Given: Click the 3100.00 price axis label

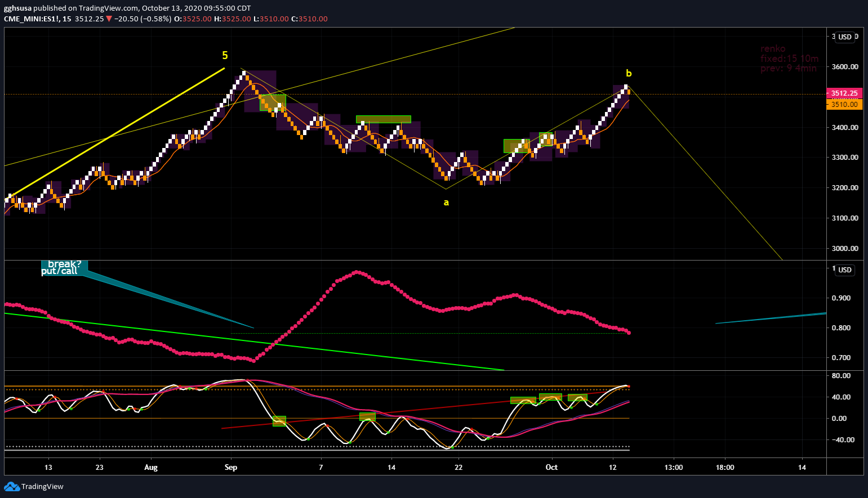Looking at the screenshot, I should [845, 218].
